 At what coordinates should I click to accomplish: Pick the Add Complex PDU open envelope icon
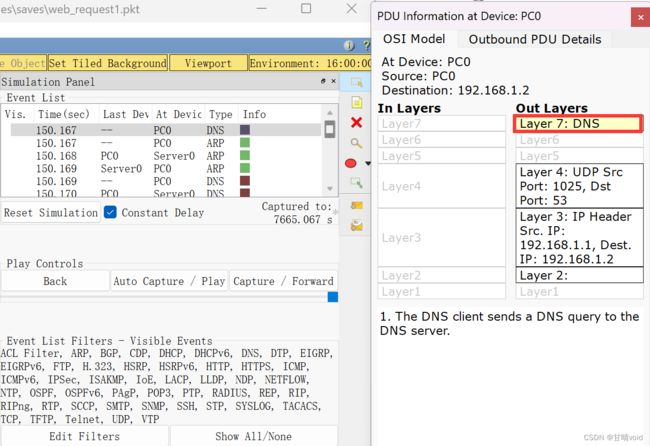(357, 225)
